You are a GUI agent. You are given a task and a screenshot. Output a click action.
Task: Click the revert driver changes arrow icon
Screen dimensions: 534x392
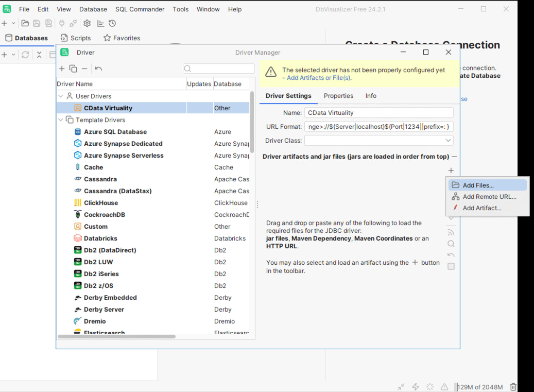tap(98, 69)
